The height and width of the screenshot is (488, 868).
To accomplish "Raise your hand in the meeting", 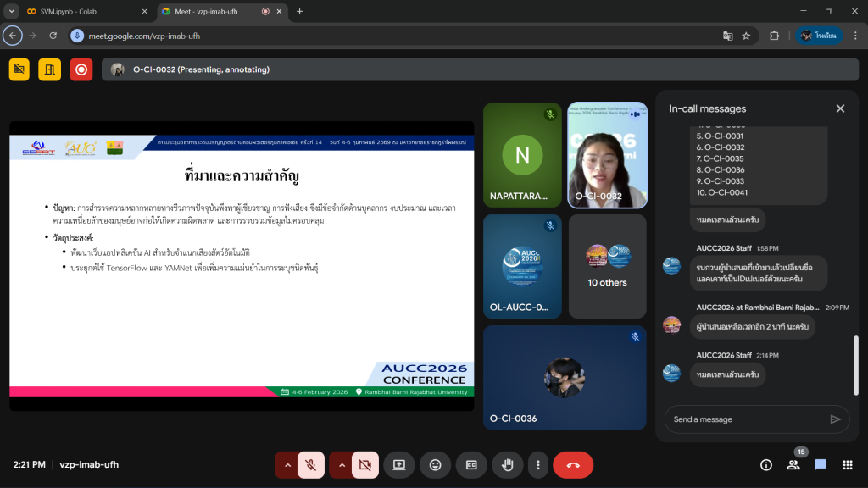I will click(x=508, y=464).
